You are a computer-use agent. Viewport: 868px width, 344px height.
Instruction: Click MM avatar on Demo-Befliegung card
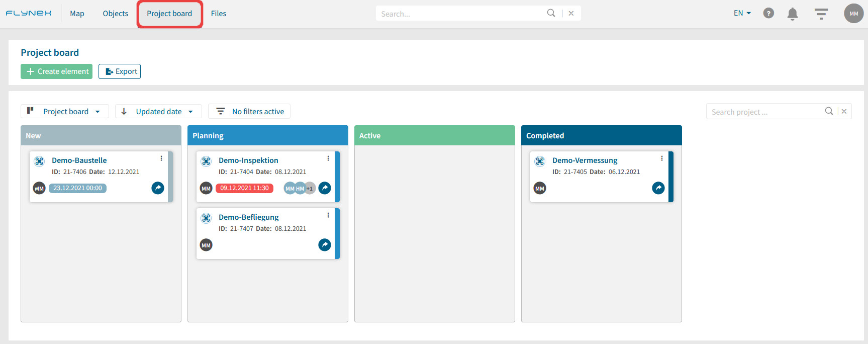tap(206, 245)
